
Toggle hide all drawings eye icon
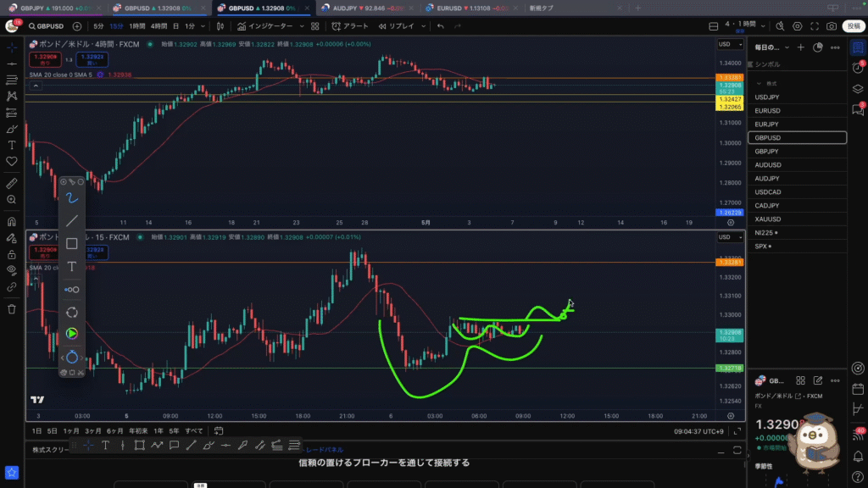click(12, 270)
